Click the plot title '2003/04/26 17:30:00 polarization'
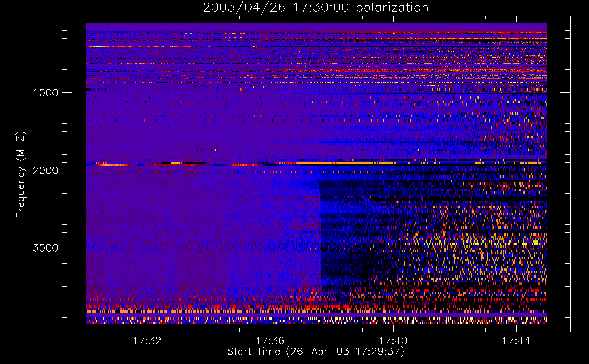 click(316, 8)
